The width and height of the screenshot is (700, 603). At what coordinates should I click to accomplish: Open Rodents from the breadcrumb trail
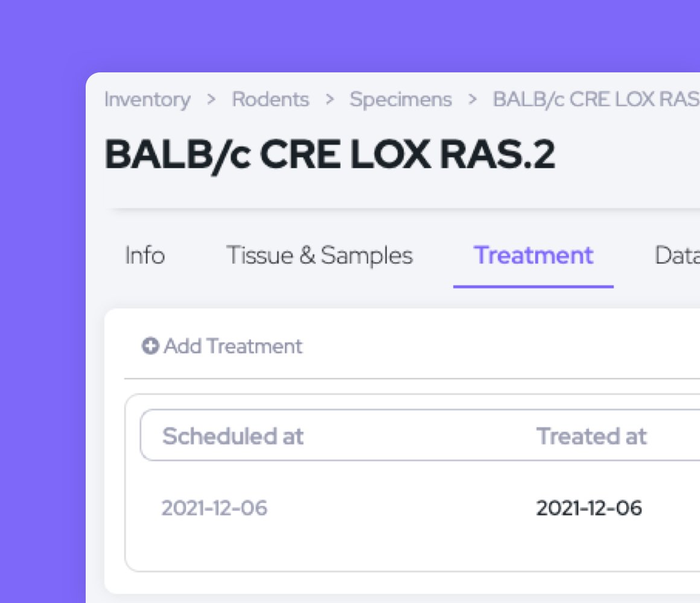270,99
